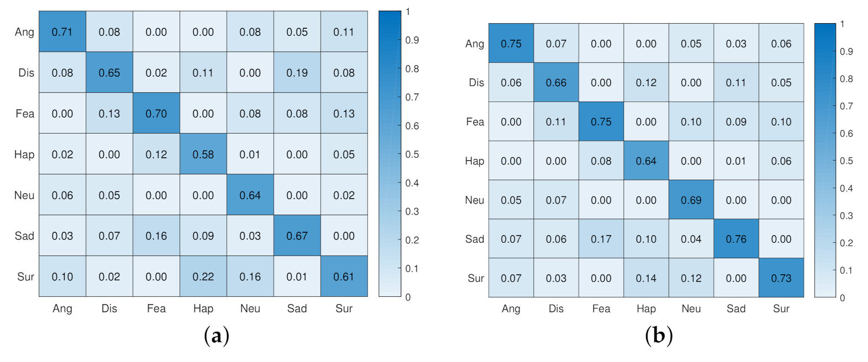Click the 0.58 Hap diagonal cell in matrix (a)
The height and width of the screenshot is (362, 868).
(x=203, y=154)
